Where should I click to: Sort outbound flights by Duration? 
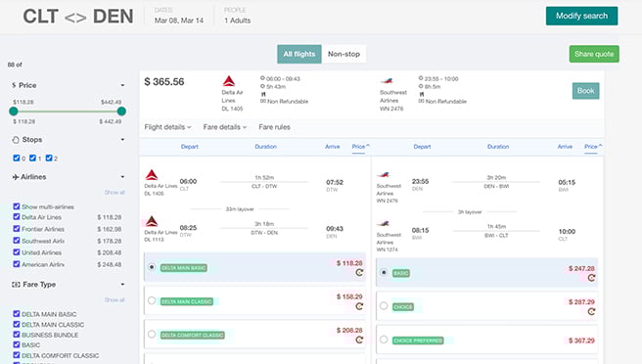click(266, 147)
